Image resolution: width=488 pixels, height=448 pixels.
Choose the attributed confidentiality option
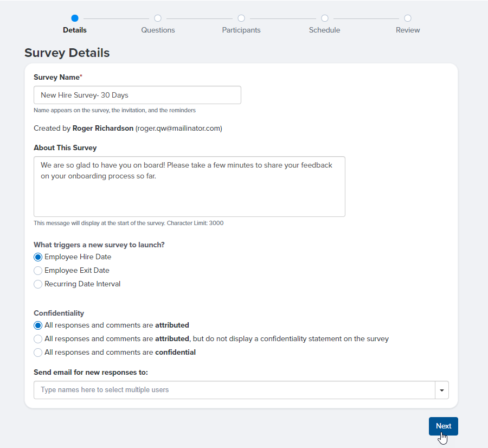click(x=37, y=325)
